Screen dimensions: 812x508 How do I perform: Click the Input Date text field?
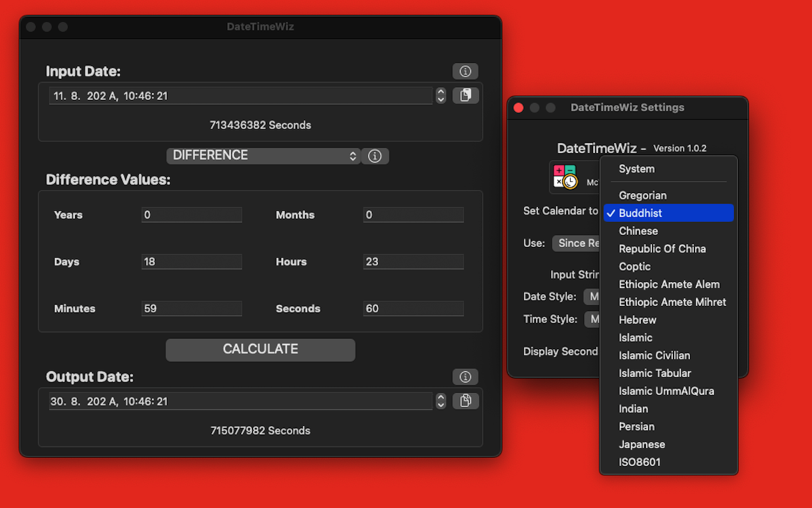click(240, 96)
